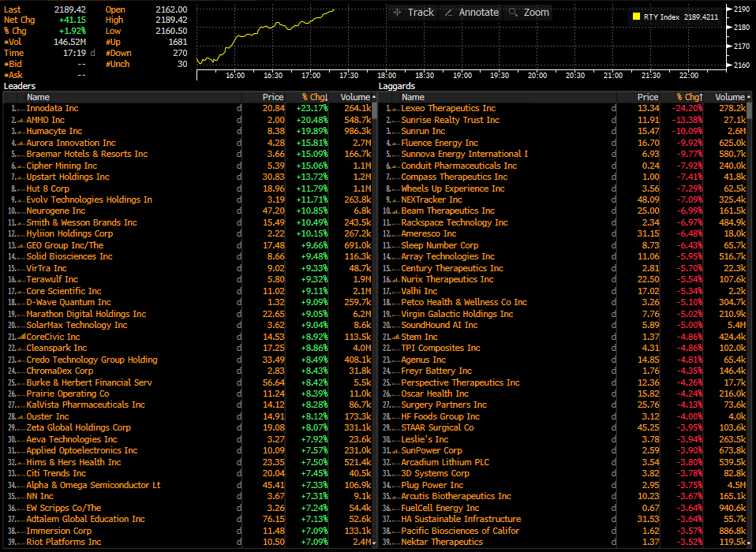The image size is (756, 552).
Task: Click Lexeo's -24.20% change value
Action: 687,108
